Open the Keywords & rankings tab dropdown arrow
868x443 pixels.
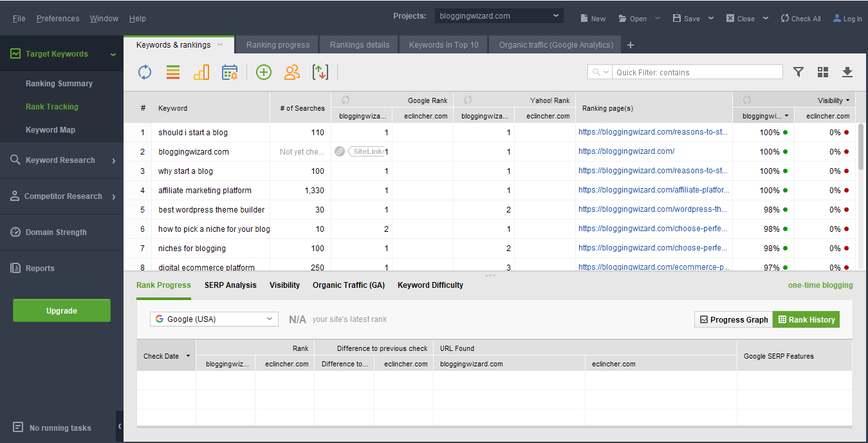(x=220, y=45)
